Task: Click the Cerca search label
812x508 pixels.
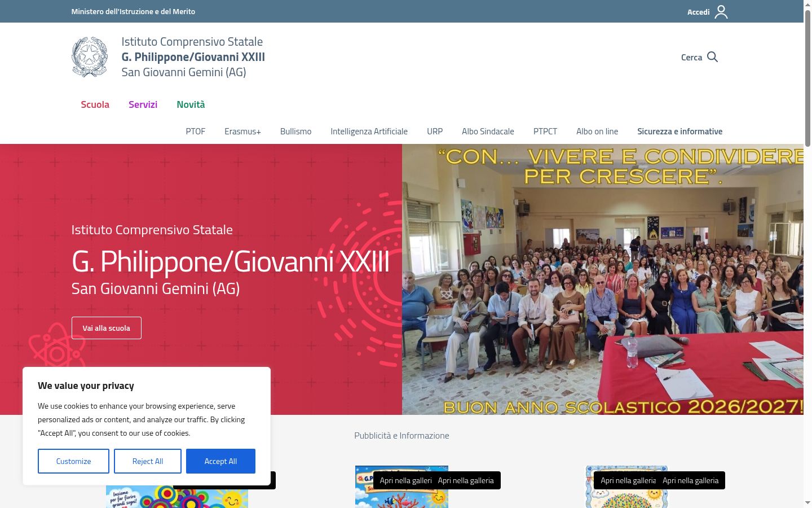Action: click(x=691, y=58)
